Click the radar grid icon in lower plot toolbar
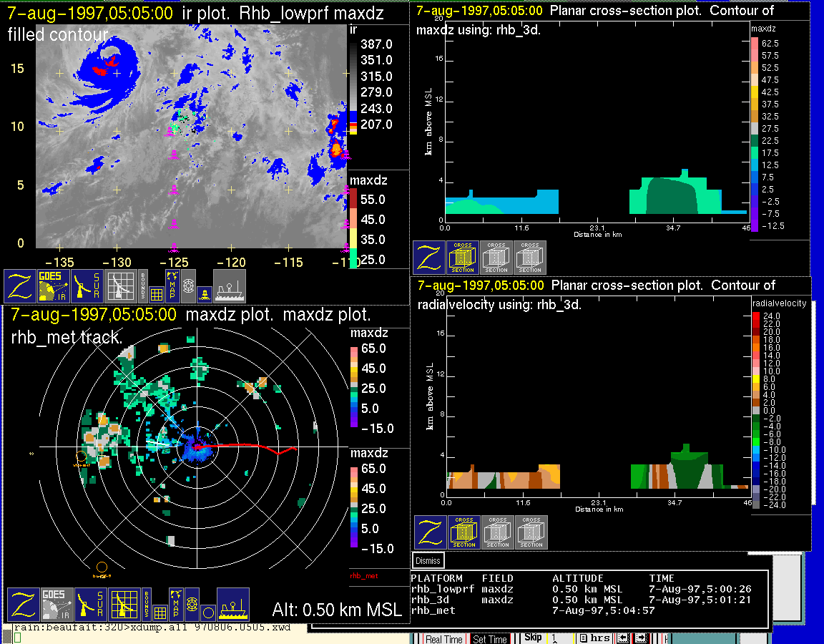The height and width of the screenshot is (644, 824). [x=123, y=605]
